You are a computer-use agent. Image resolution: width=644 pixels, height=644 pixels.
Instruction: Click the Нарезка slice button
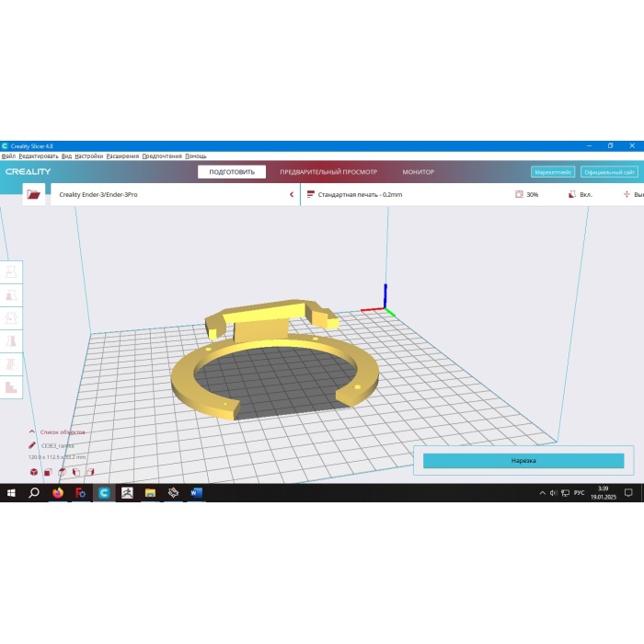coord(523,460)
